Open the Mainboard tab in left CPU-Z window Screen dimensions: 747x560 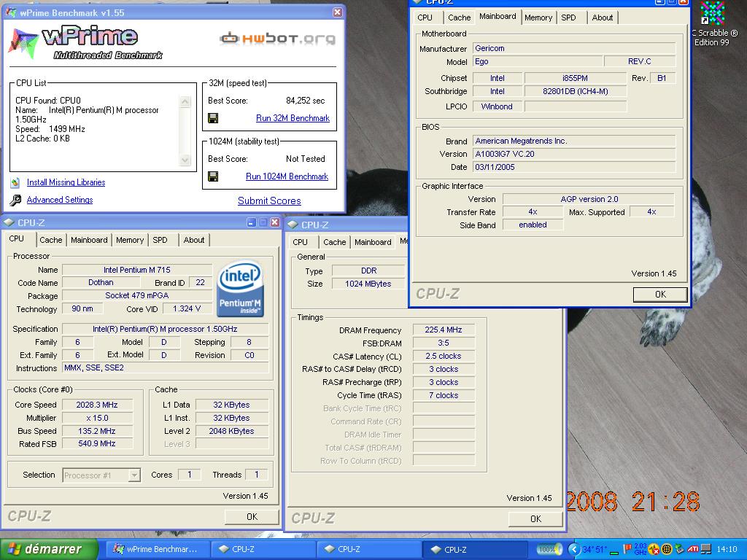coord(89,240)
